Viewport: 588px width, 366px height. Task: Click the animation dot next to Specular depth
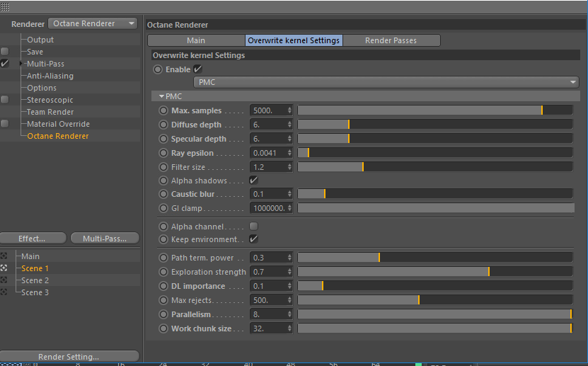163,139
